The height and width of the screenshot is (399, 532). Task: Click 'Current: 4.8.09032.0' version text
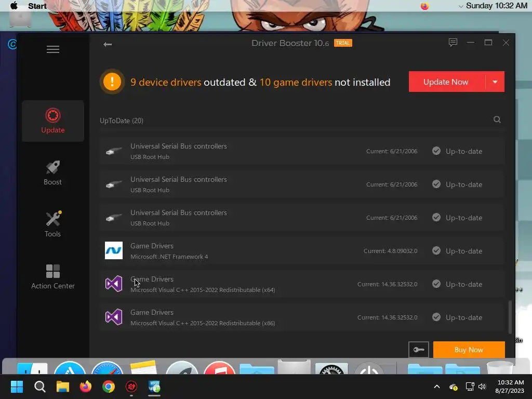tap(391, 251)
